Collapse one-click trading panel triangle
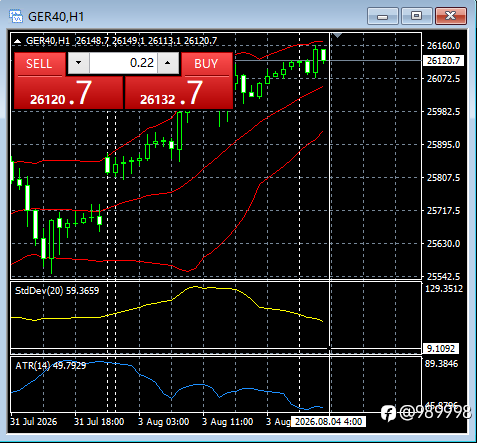 (x=17, y=41)
